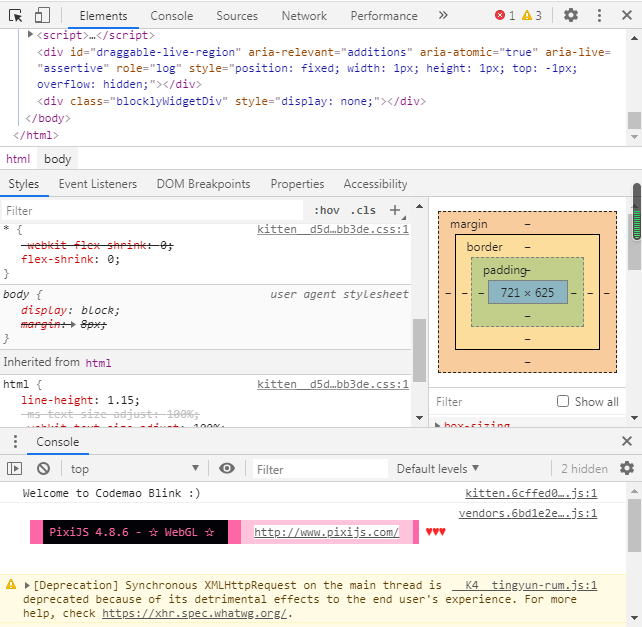Select the closing html tag

point(36,135)
